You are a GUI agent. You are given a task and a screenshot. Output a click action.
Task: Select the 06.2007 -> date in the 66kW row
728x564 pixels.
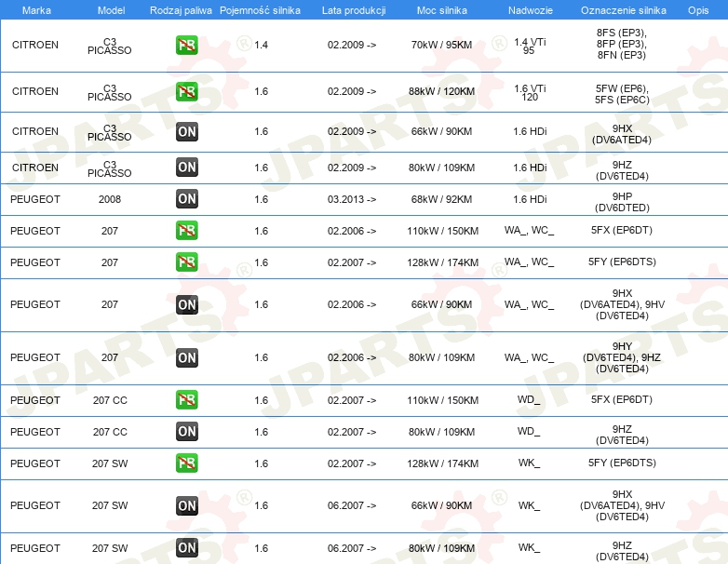pyautogui.click(x=352, y=505)
